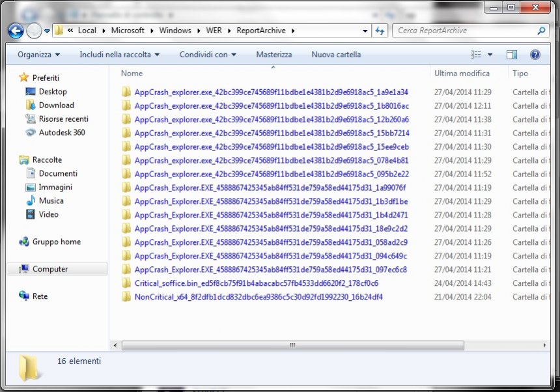Open Desktop in the navigation pane

[53, 91]
